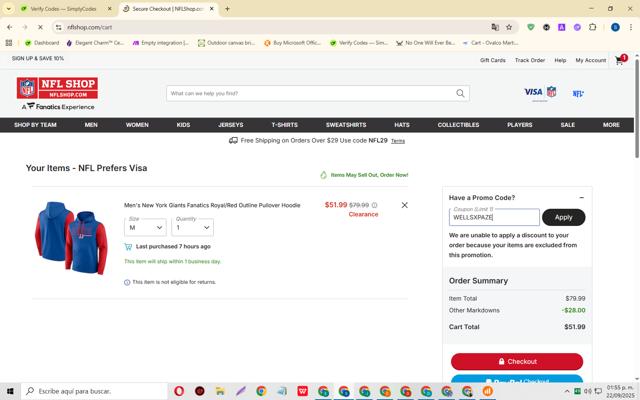
Task: Open the Help link
Action: tap(560, 60)
